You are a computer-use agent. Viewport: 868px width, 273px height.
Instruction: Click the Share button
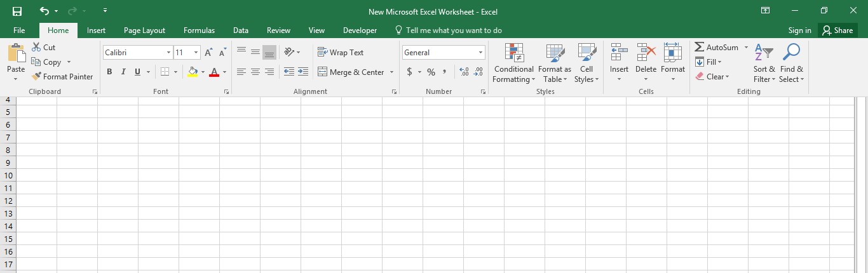click(836, 30)
